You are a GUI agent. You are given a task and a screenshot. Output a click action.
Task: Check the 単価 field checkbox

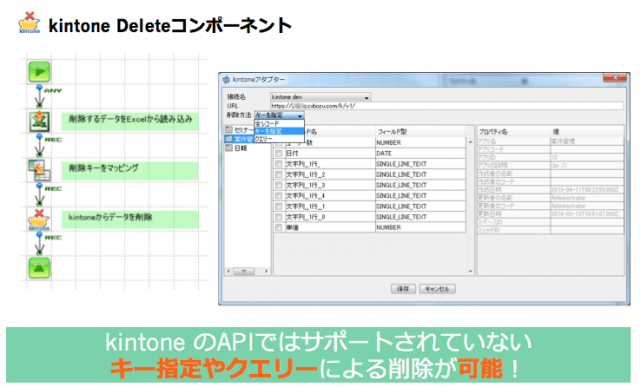(279, 228)
